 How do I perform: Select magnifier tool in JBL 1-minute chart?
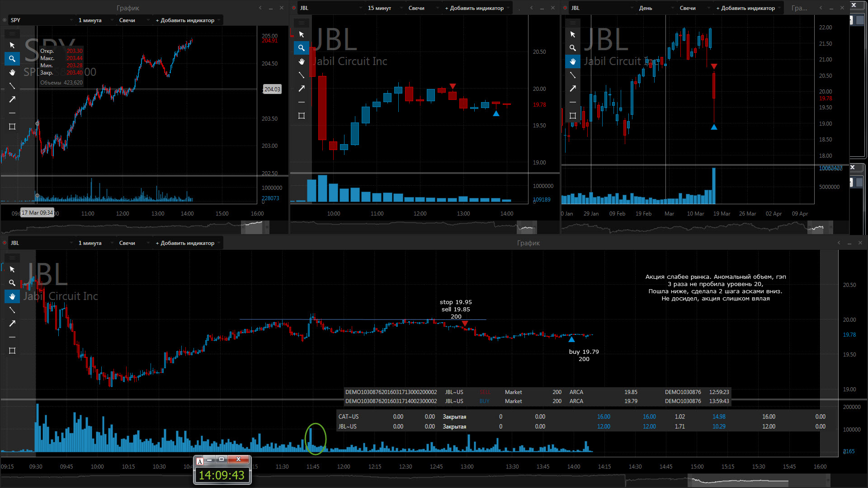point(12,283)
